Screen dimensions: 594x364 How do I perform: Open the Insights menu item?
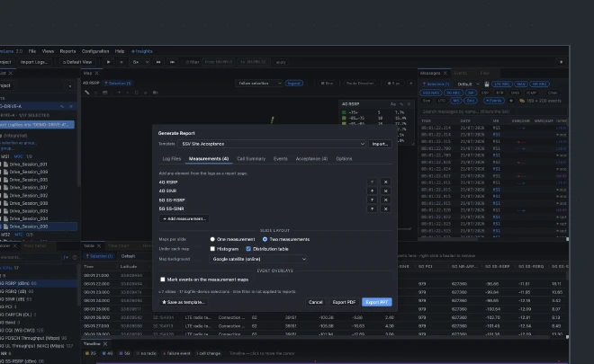(142, 51)
